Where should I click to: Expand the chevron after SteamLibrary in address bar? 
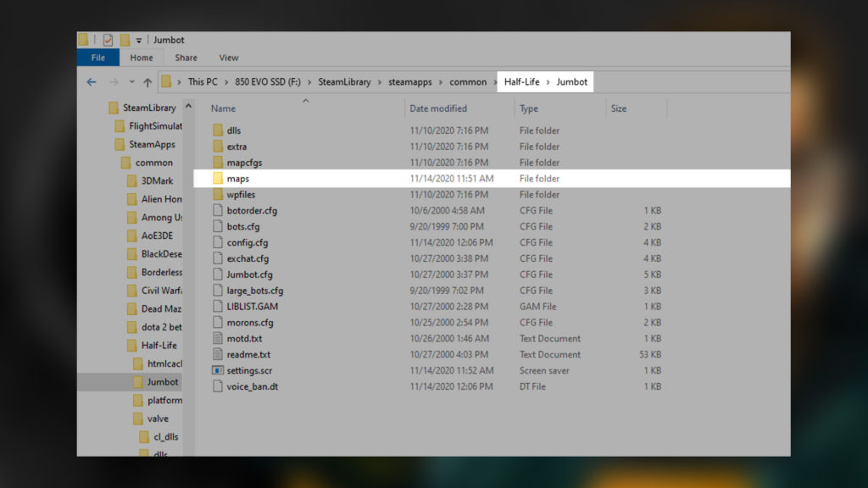380,82
